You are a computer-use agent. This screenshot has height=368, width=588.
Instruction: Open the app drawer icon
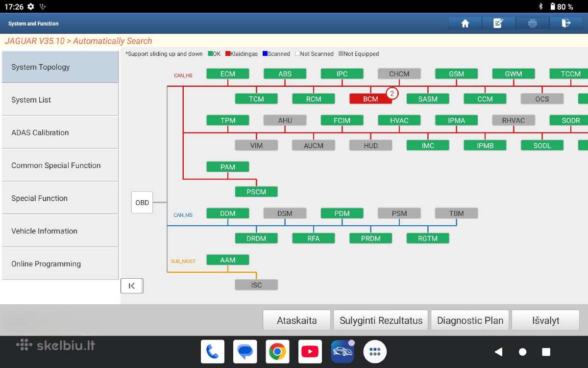[x=375, y=352]
